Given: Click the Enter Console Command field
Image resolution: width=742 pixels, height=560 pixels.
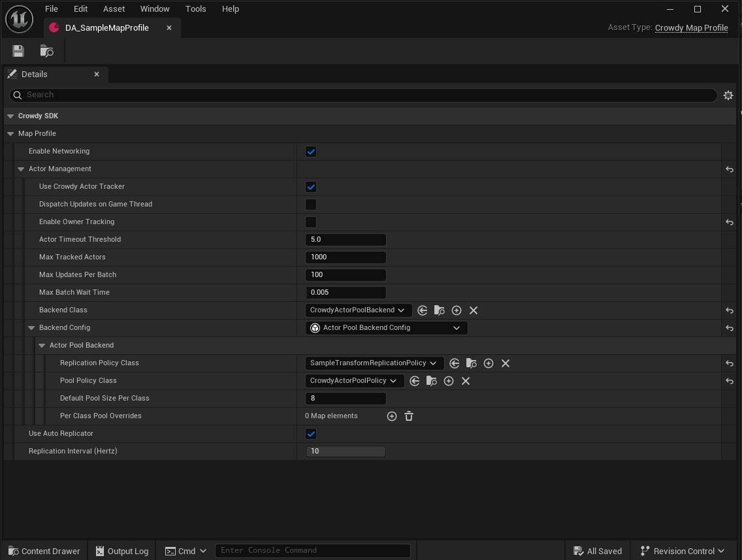Looking at the screenshot, I should click(312, 551).
